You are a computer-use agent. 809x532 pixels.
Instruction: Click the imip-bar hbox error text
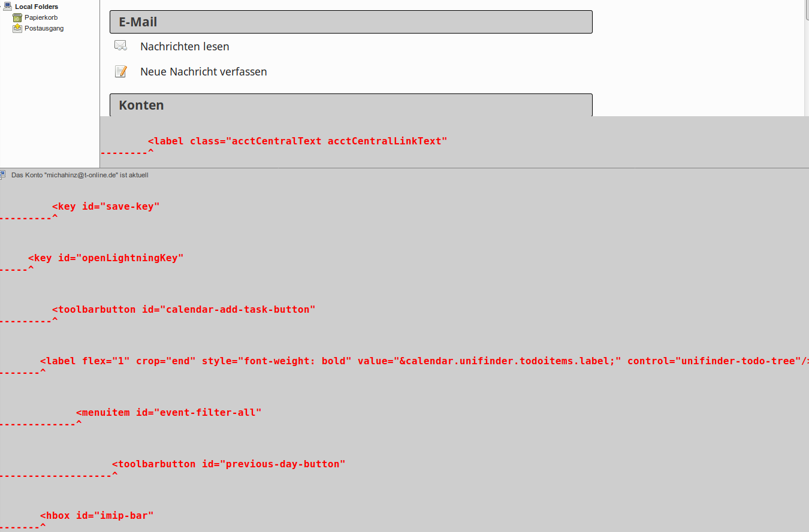pos(96,516)
